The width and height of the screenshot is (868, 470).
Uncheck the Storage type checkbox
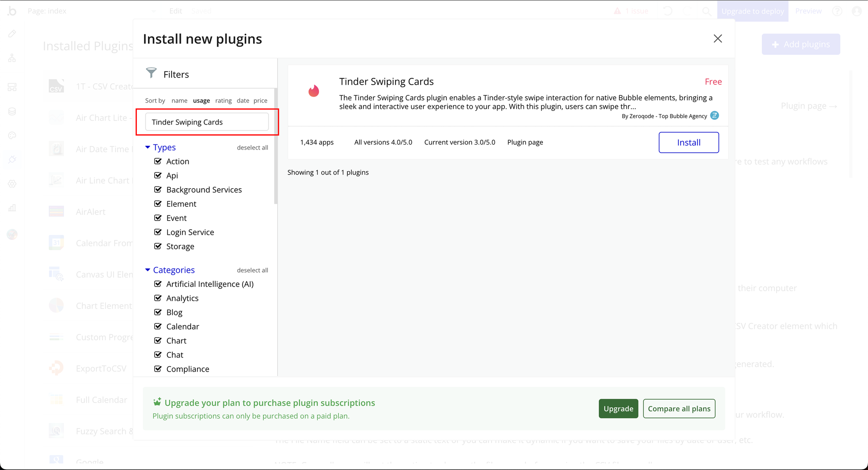158,246
